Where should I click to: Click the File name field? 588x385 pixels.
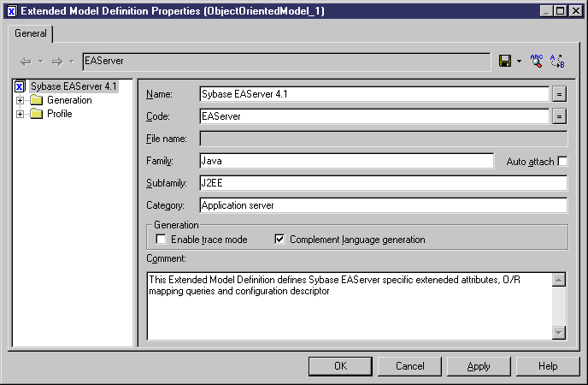pos(383,139)
